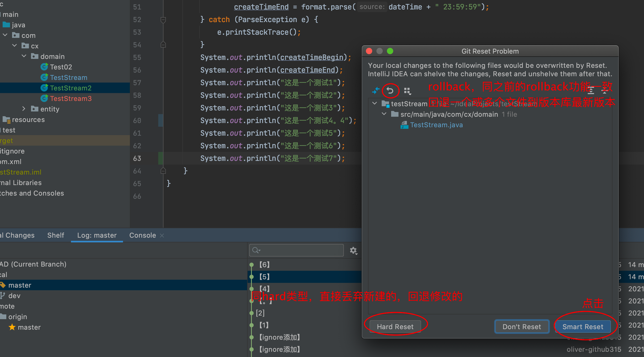The width and height of the screenshot is (644, 357).
Task: Select the pom.xml file
Action: pyautogui.click(x=11, y=161)
